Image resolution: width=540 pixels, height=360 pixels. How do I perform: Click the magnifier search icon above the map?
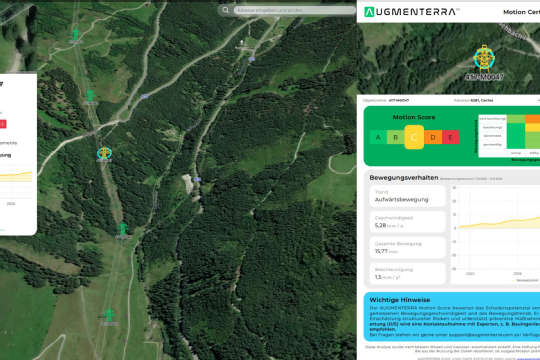click(x=225, y=10)
